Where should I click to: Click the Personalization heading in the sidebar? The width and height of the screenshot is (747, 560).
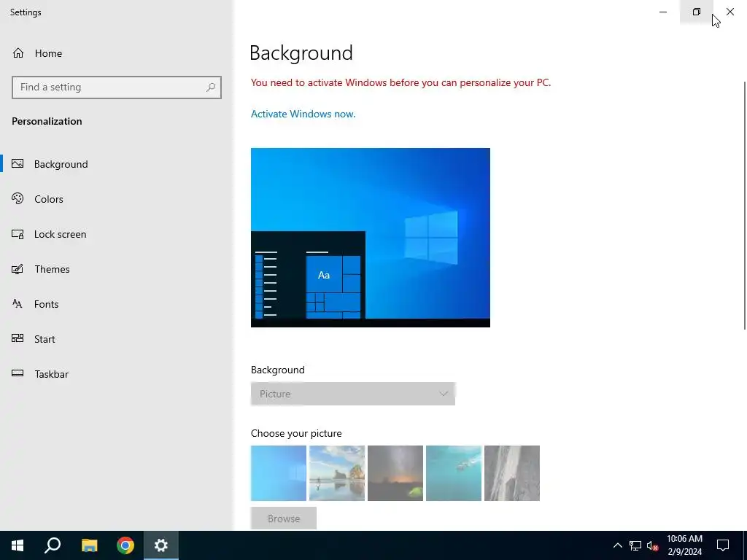pos(47,122)
